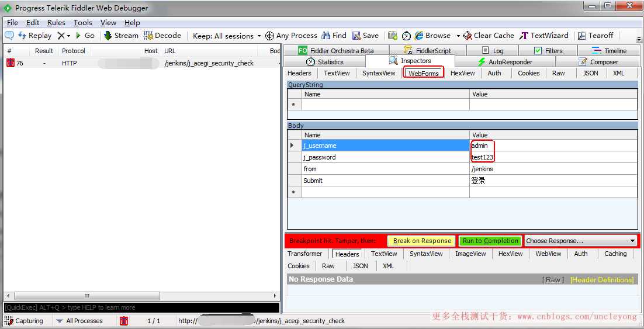Clear Cache via toolbar
Screen dimensions: 644x329
click(x=489, y=36)
